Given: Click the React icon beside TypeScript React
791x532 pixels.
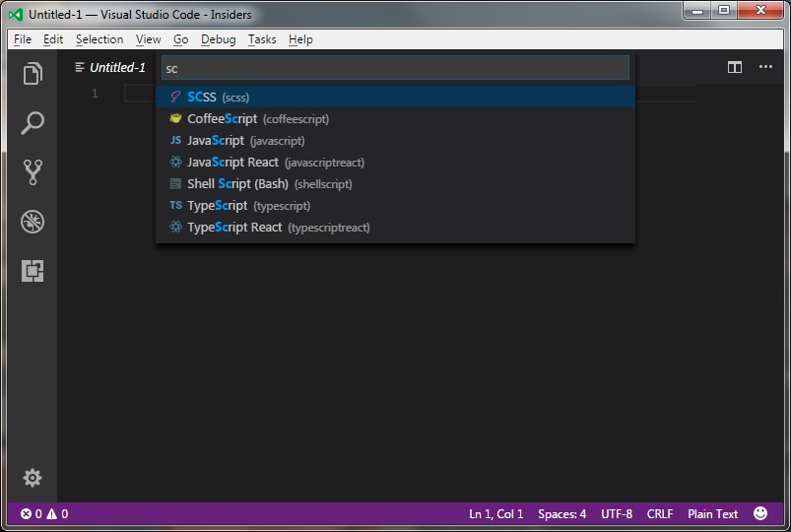Looking at the screenshot, I should pyautogui.click(x=175, y=227).
